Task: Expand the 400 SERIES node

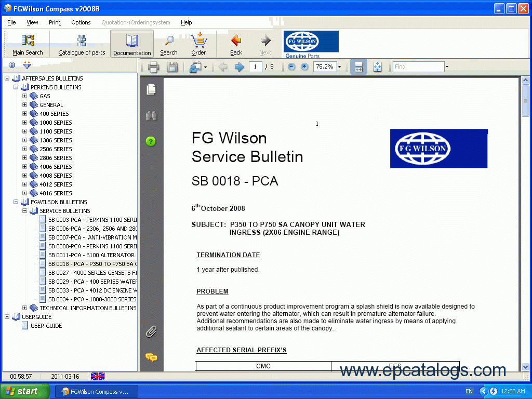Action: 25,114
